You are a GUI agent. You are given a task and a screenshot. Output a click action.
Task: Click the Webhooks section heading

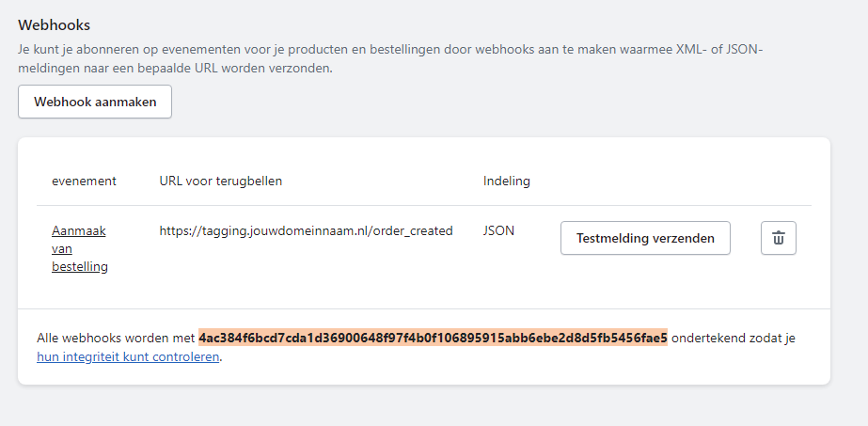55,24
